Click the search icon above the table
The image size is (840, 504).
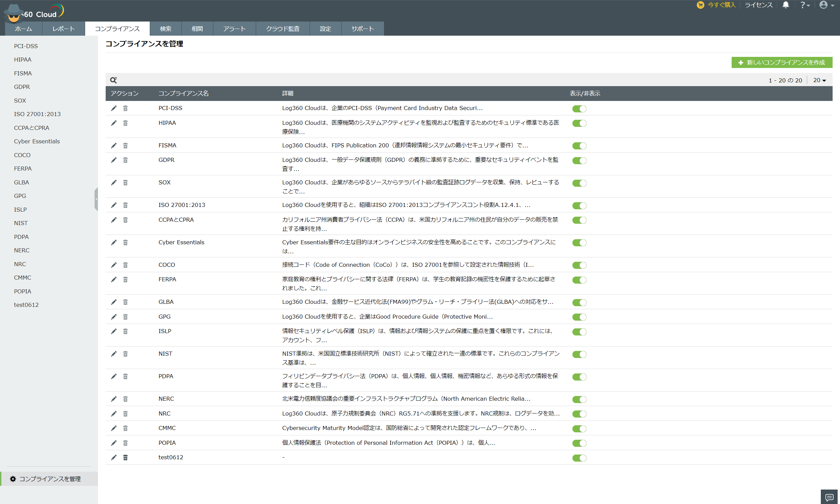(x=113, y=80)
